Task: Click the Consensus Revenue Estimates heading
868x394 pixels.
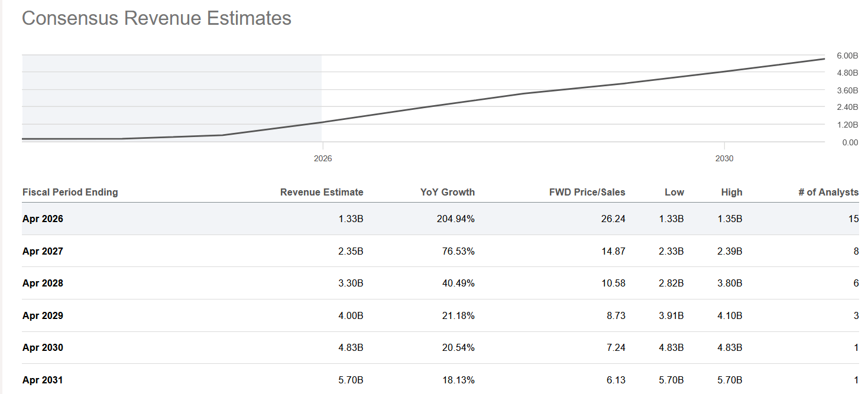Action: click(157, 18)
